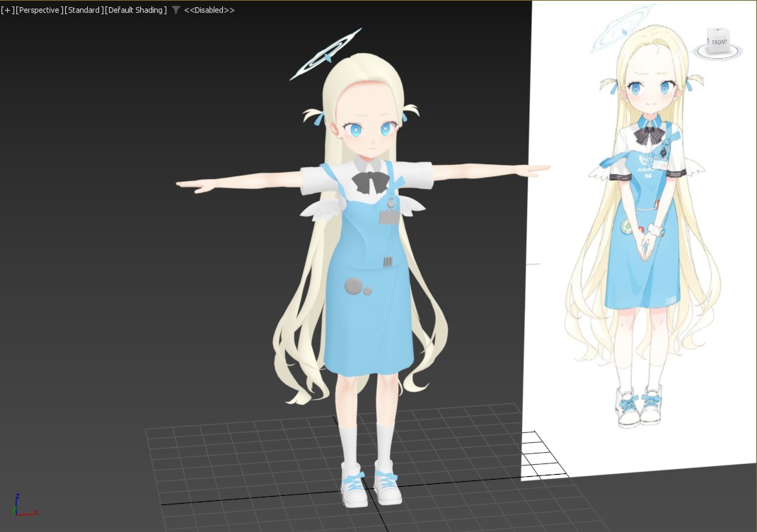
Task: Open the Perspective viewport view menu
Action: (39, 10)
